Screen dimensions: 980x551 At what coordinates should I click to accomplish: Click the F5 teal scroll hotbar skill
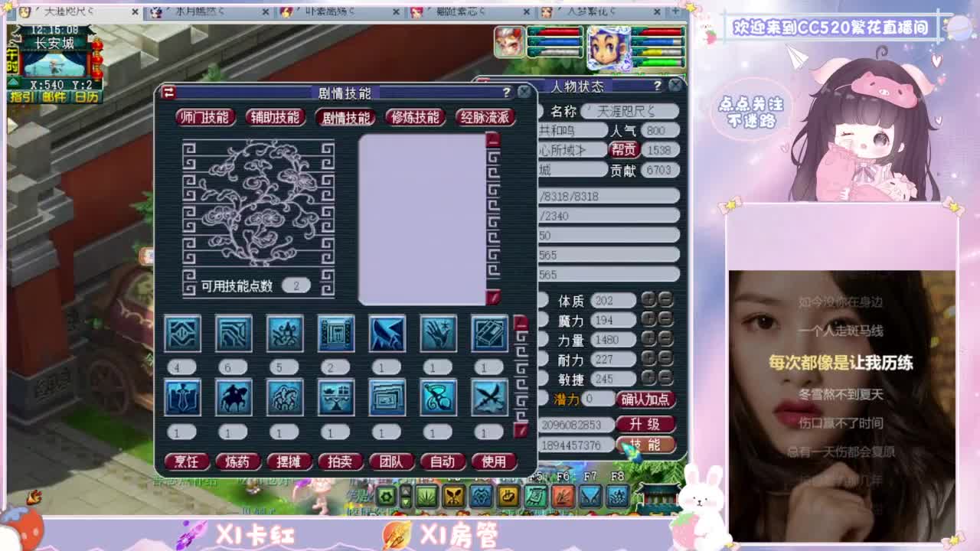536,497
